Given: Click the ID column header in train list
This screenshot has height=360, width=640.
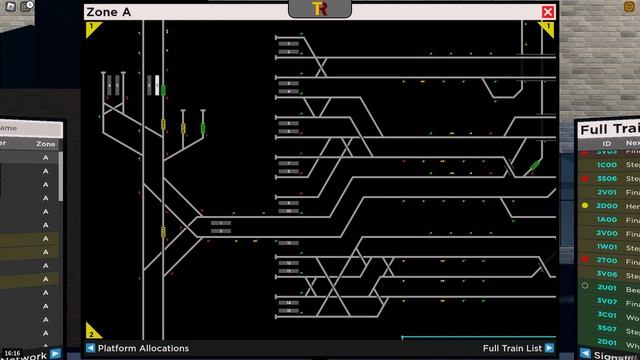Looking at the screenshot, I should point(607,144).
